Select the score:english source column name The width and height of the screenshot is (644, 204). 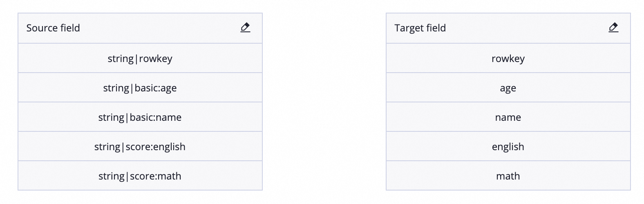click(x=156, y=147)
